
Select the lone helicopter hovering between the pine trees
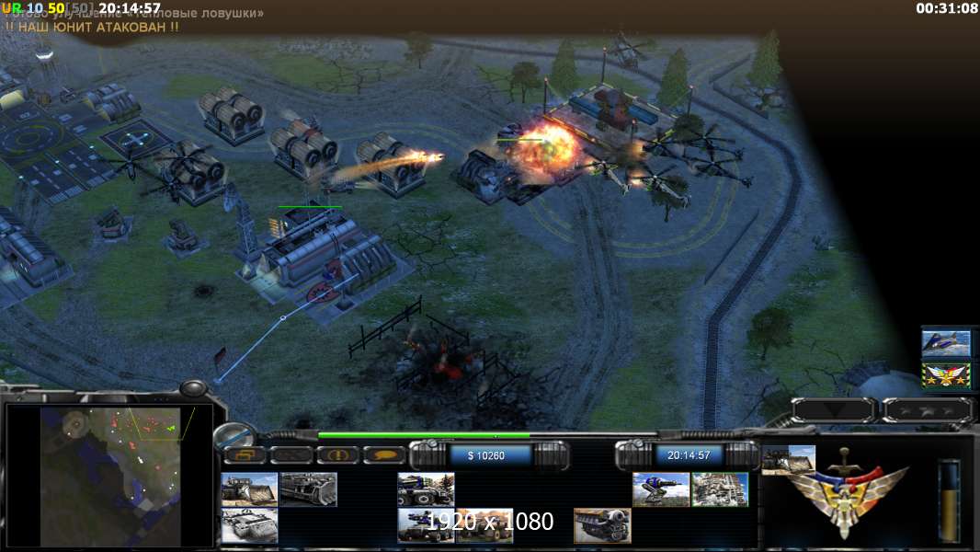pos(628,50)
